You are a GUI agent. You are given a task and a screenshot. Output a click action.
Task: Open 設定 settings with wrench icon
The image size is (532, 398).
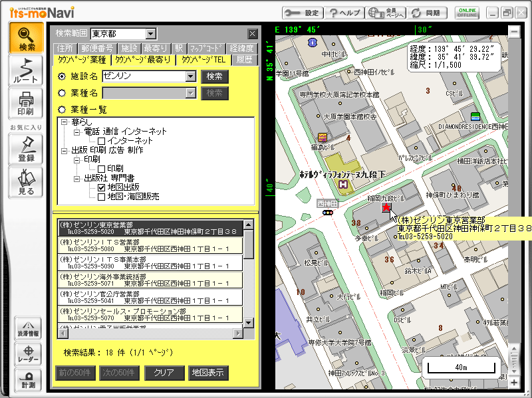(x=303, y=13)
